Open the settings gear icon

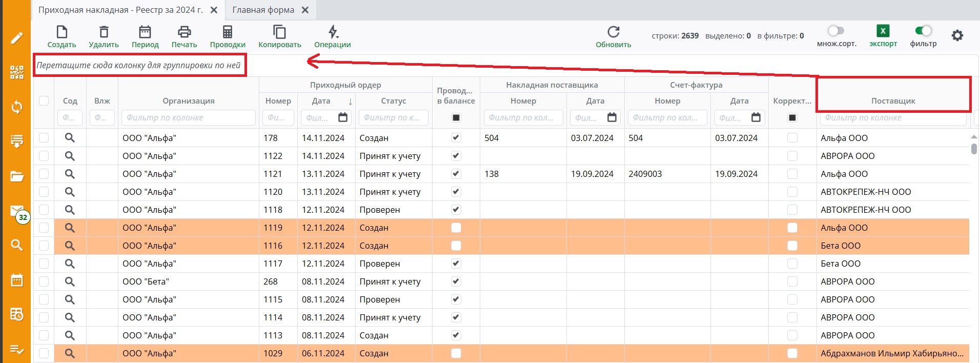[x=957, y=35]
